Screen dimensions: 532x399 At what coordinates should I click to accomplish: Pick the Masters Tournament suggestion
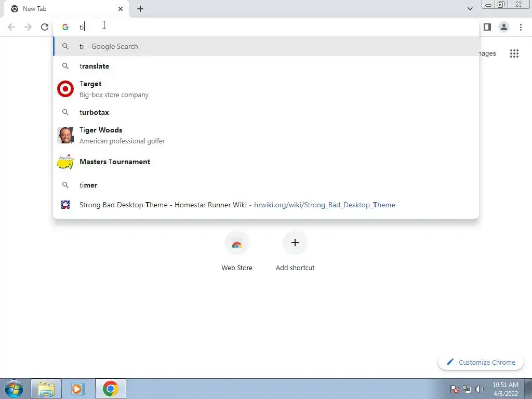tap(266, 162)
